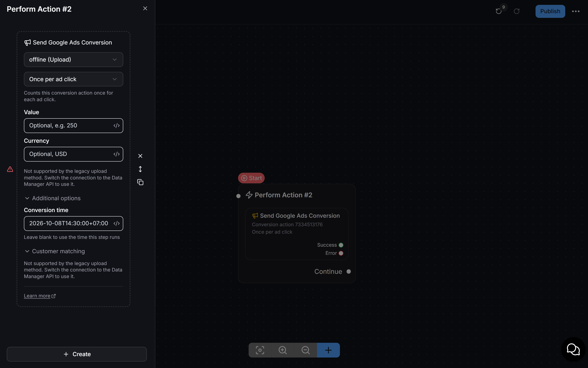Click the Error output connector dot
Viewport: 588px width, 368px height.
point(341,253)
